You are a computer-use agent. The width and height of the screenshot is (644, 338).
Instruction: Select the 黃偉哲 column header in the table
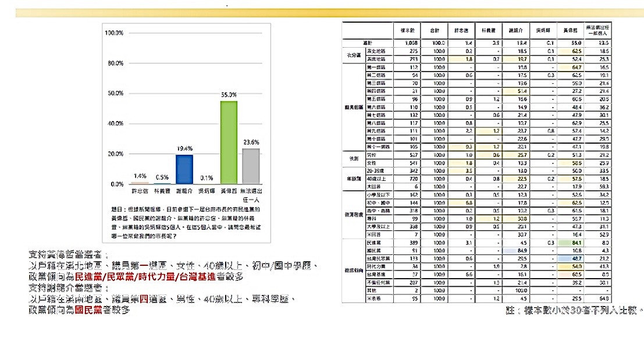tap(570, 30)
